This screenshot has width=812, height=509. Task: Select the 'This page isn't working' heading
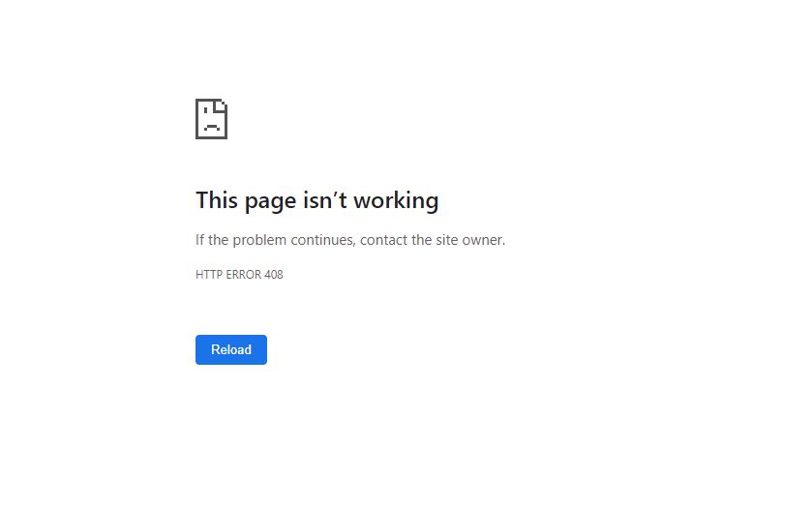tap(316, 201)
